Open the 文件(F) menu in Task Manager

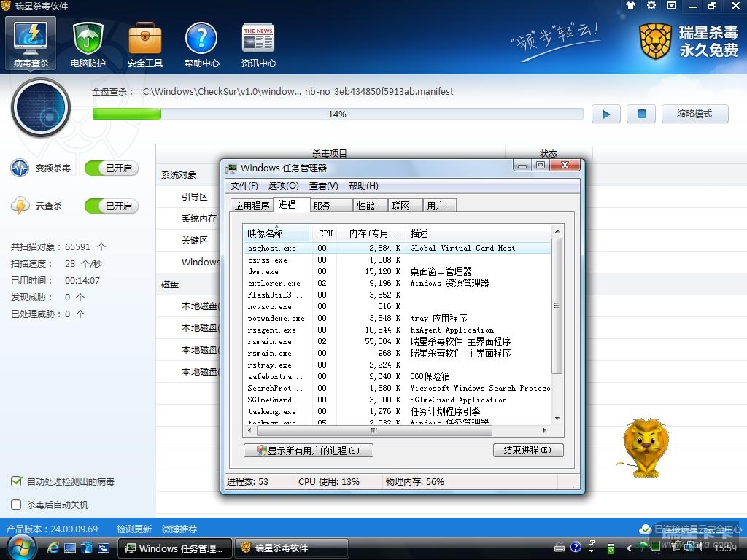click(x=244, y=186)
